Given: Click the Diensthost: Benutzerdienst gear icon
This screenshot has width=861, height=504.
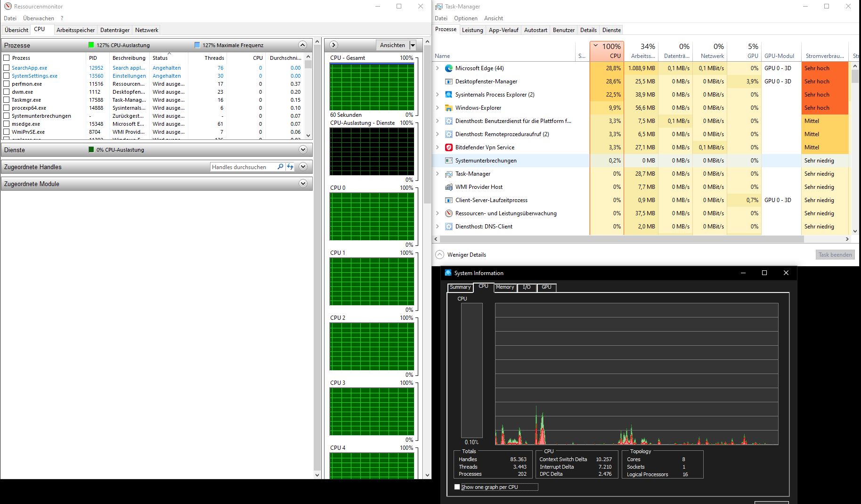Looking at the screenshot, I should tap(448, 121).
